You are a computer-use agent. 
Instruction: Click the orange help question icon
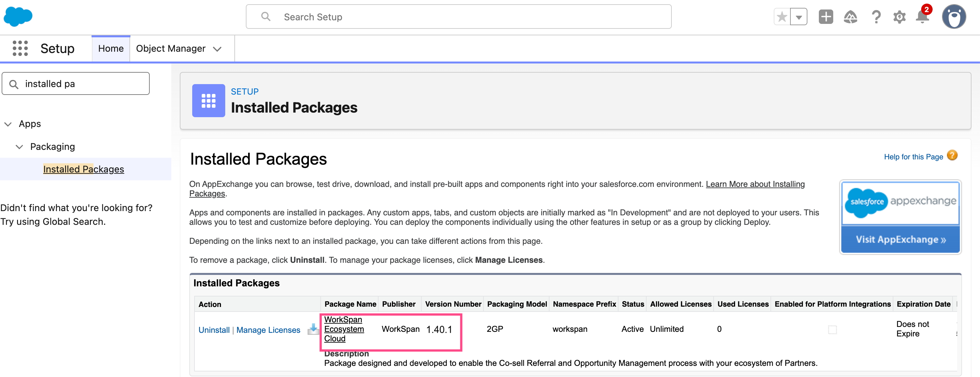(x=952, y=155)
